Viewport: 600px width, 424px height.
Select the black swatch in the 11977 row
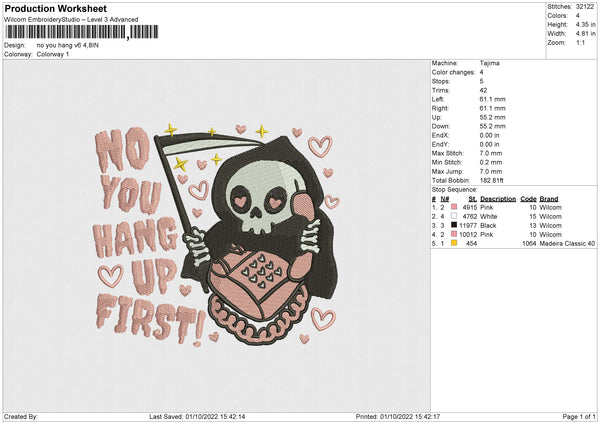coord(454,225)
